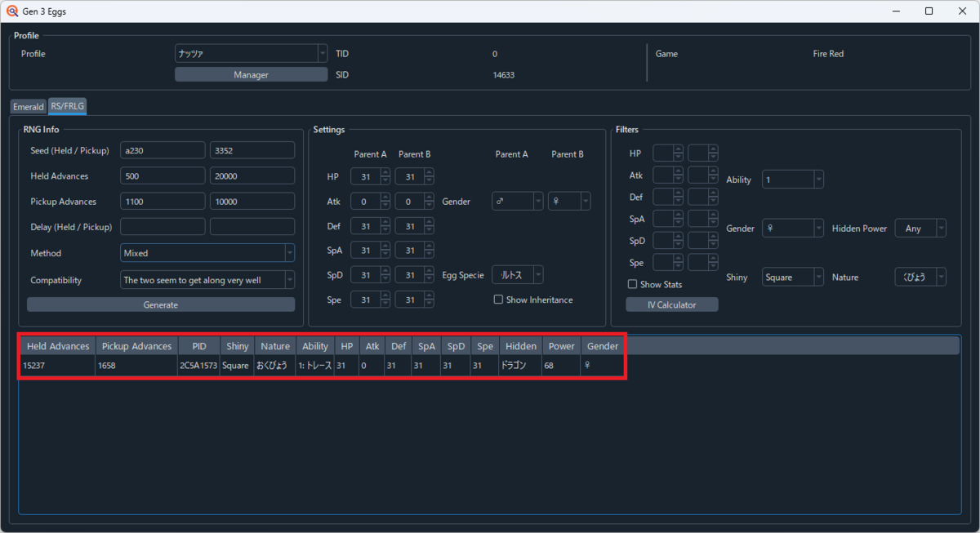The height and width of the screenshot is (533, 980).
Task: Open the IV Calculator
Action: (x=672, y=304)
